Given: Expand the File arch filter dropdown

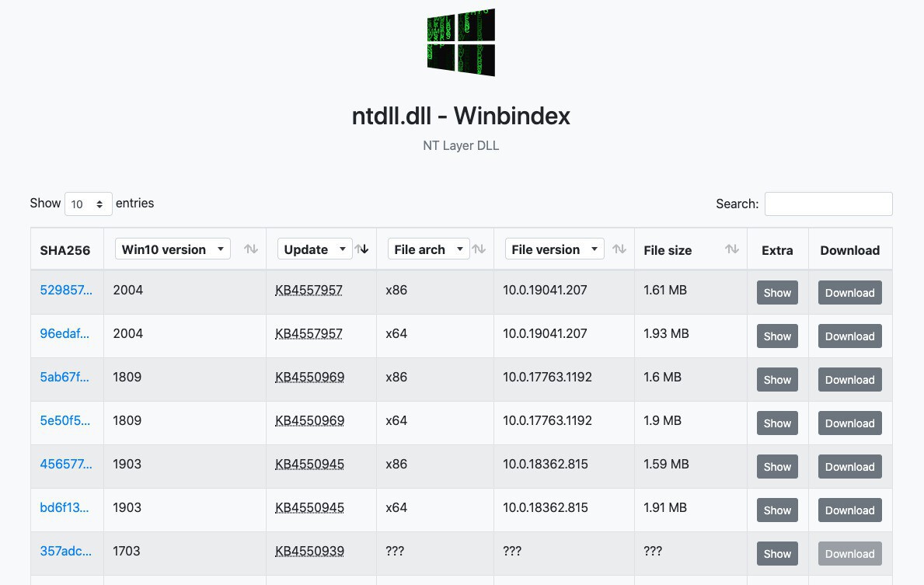Looking at the screenshot, I should [428, 249].
